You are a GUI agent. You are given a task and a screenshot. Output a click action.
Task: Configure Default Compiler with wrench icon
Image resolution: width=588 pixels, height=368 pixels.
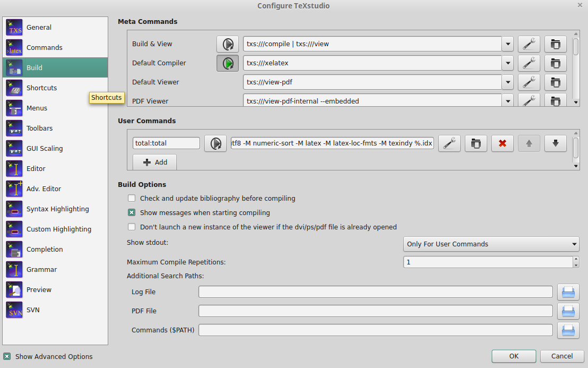click(x=529, y=63)
